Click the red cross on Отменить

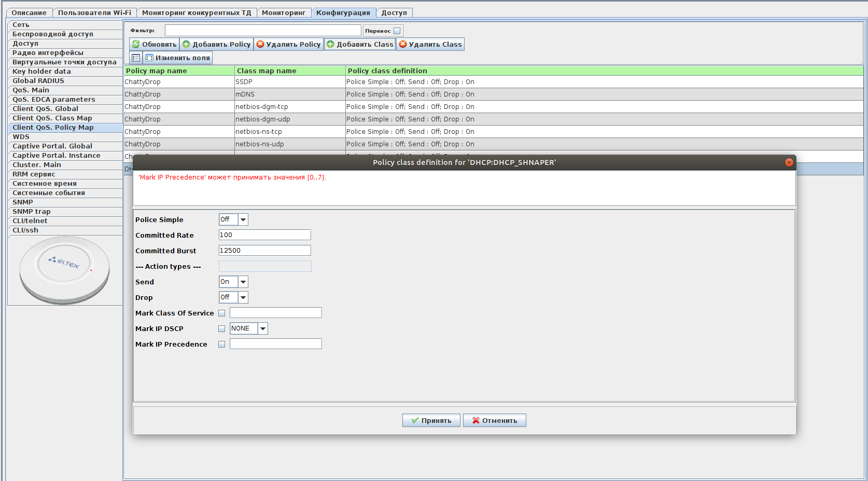pyautogui.click(x=475, y=420)
